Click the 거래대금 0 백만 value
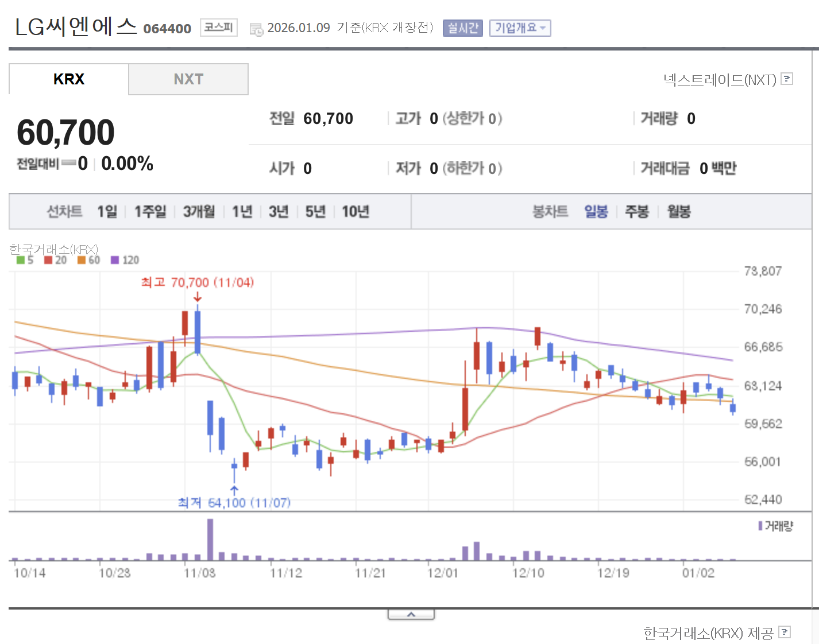 pyautogui.click(x=718, y=168)
